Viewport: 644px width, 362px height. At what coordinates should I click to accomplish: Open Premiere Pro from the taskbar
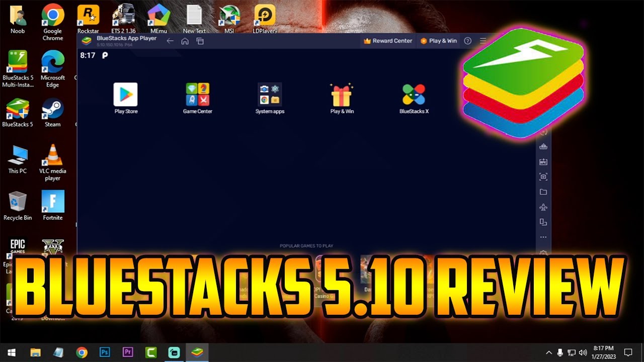click(128, 352)
